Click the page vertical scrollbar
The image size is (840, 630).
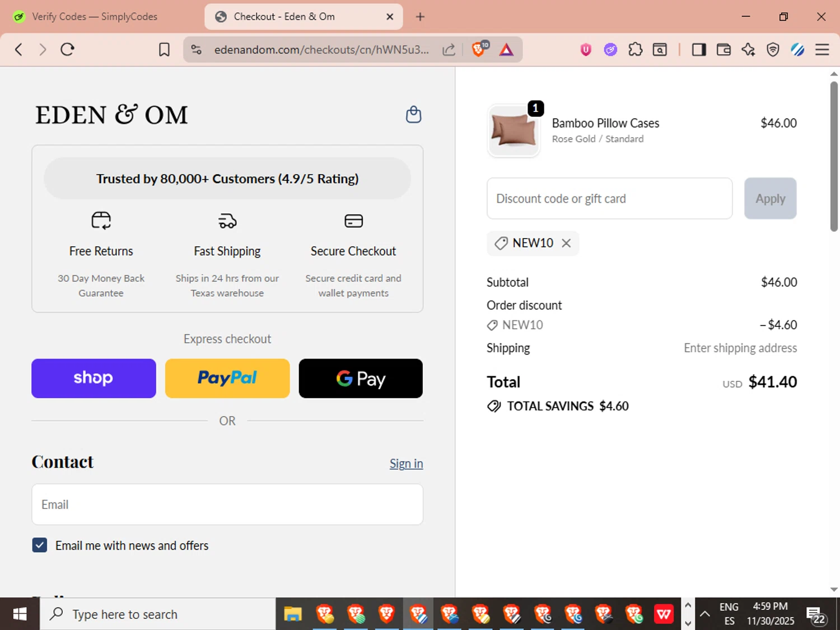pos(834,157)
